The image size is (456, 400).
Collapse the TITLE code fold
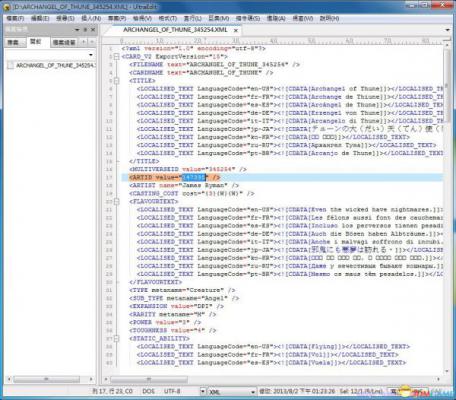click(116, 81)
